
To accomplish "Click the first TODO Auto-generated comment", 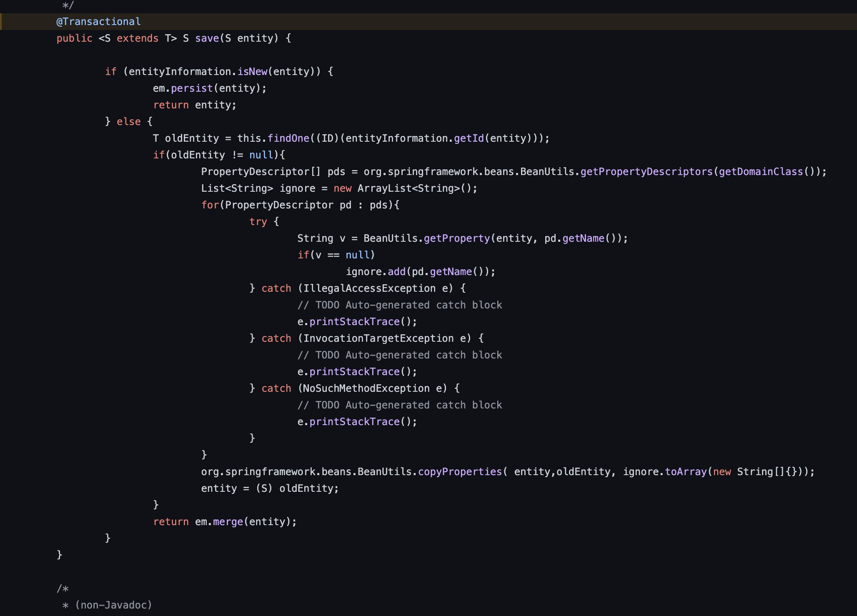I will tap(399, 305).
